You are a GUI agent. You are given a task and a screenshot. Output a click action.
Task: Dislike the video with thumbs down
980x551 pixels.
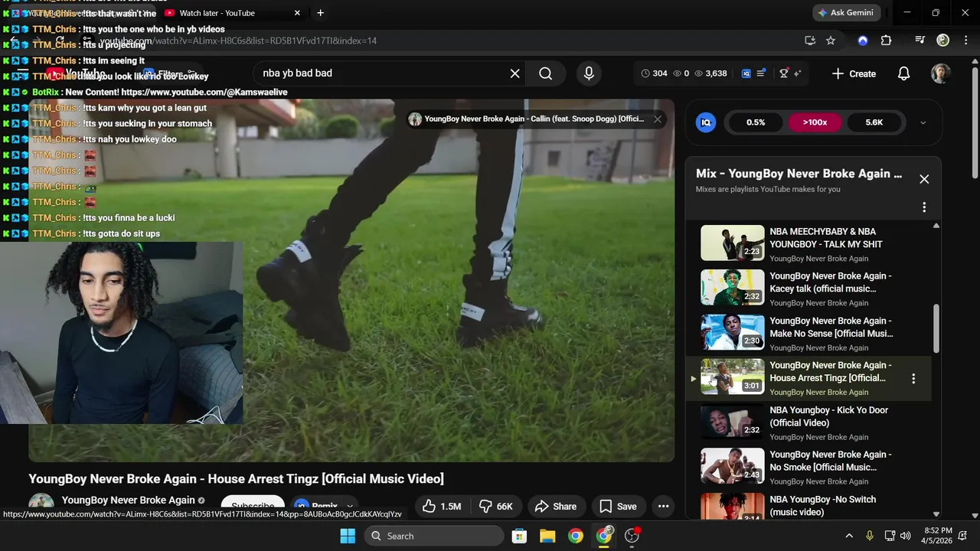(496, 506)
